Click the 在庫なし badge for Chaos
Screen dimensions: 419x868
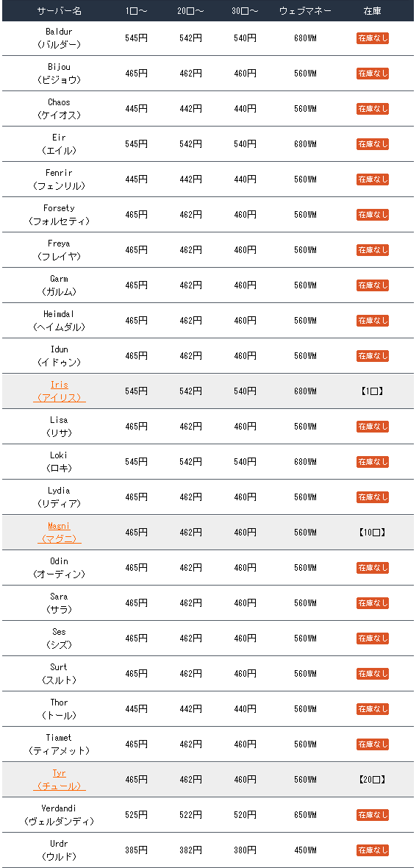tap(373, 109)
